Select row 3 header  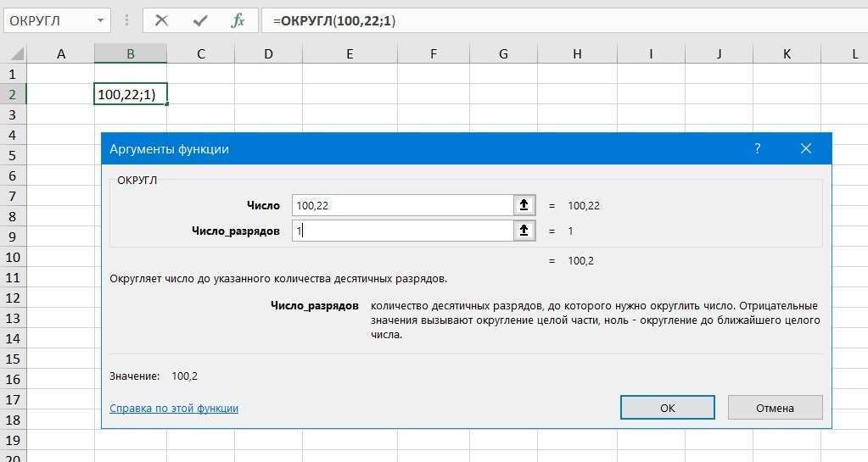[x=13, y=114]
